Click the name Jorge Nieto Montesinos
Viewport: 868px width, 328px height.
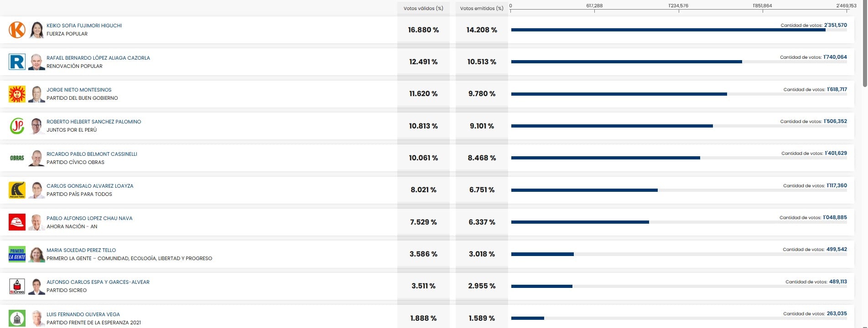pos(79,90)
